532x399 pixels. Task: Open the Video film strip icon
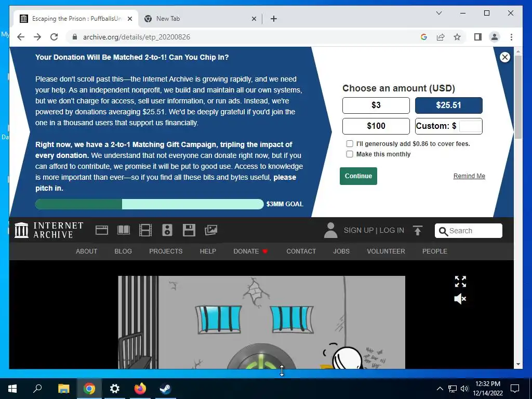(x=145, y=230)
